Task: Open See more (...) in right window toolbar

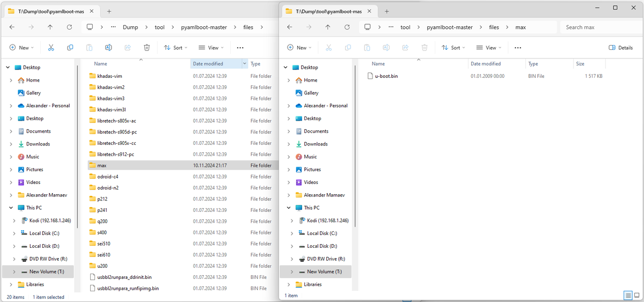Action: 518,48
